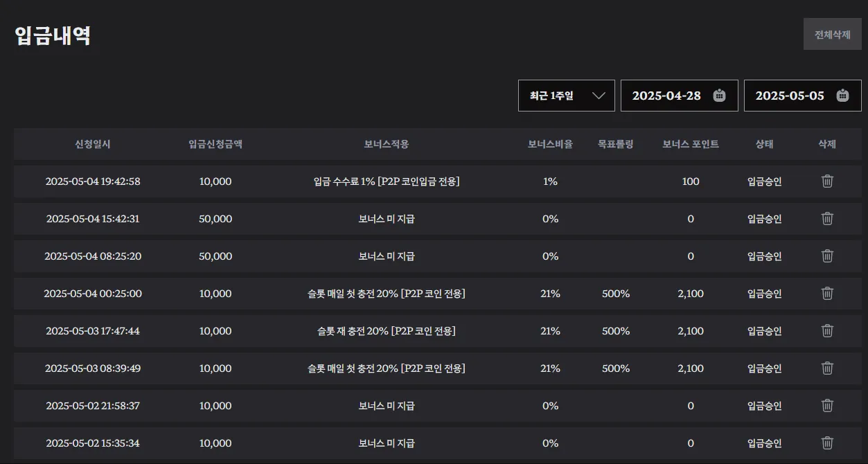868x464 pixels.
Task: Click trash icon for 2025-05-03 08:39:49 row
Action: 827,368
